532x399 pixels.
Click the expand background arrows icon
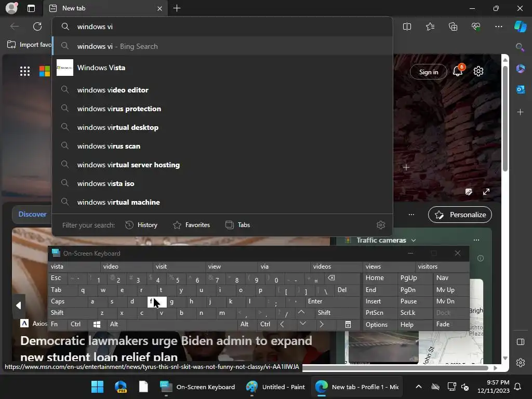486,192
